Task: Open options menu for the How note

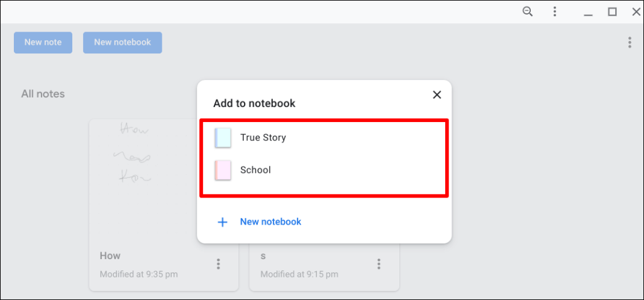Action: [218, 264]
